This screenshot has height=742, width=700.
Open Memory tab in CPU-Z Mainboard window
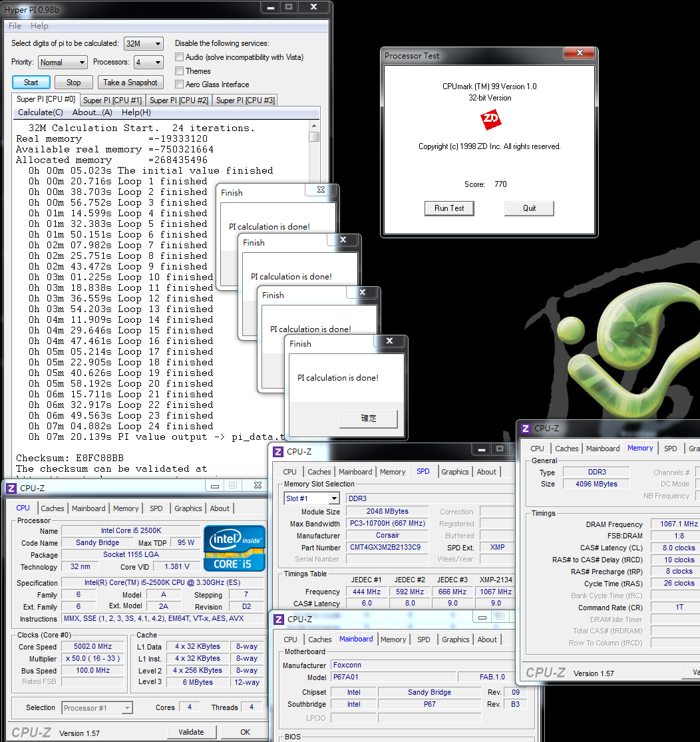[x=393, y=640]
